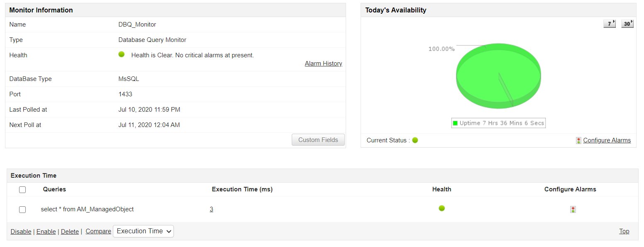Click the Compare link
The width and height of the screenshot is (644, 247).
[x=98, y=231]
